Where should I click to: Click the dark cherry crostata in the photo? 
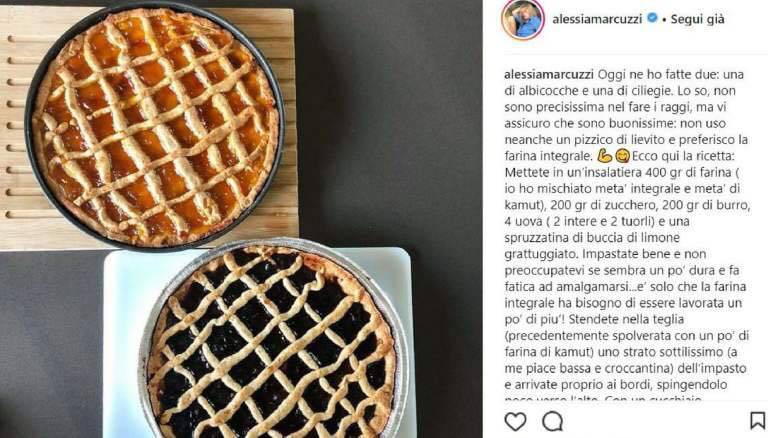point(272,341)
